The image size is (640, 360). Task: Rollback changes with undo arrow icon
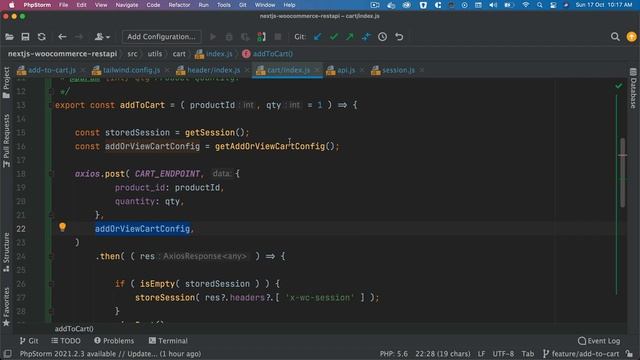pyautogui.click(x=399, y=37)
